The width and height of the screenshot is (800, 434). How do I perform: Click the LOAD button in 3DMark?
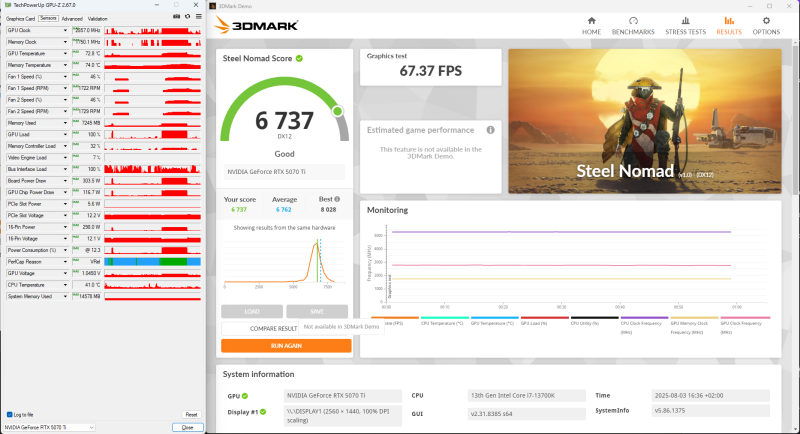pyautogui.click(x=252, y=311)
